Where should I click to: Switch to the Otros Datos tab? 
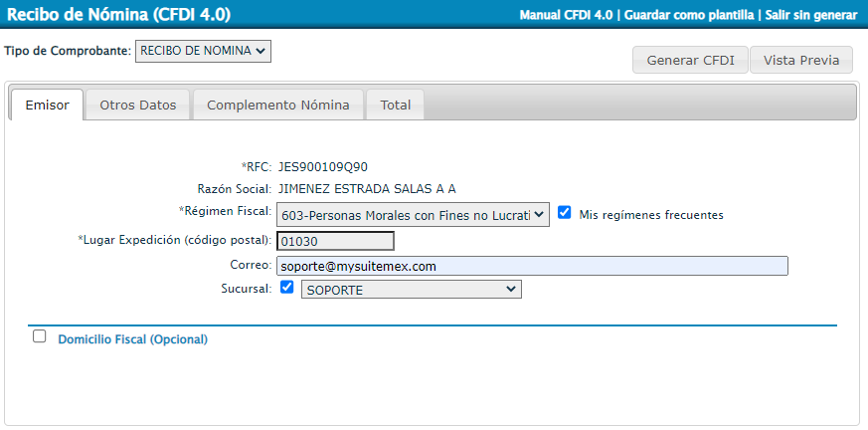click(x=137, y=105)
